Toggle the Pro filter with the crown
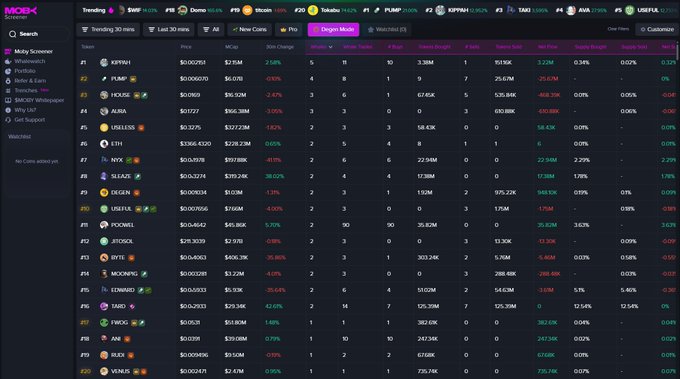Viewport: 680px width, 379px height. [289, 29]
